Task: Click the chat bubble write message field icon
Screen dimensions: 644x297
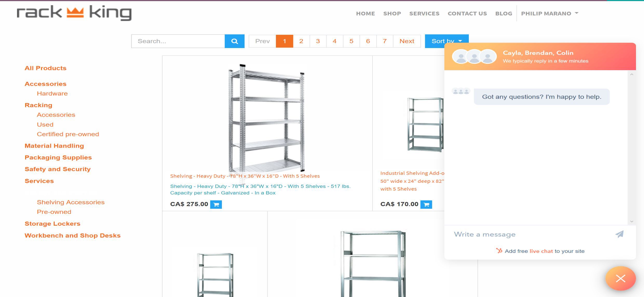Action: (x=621, y=234)
